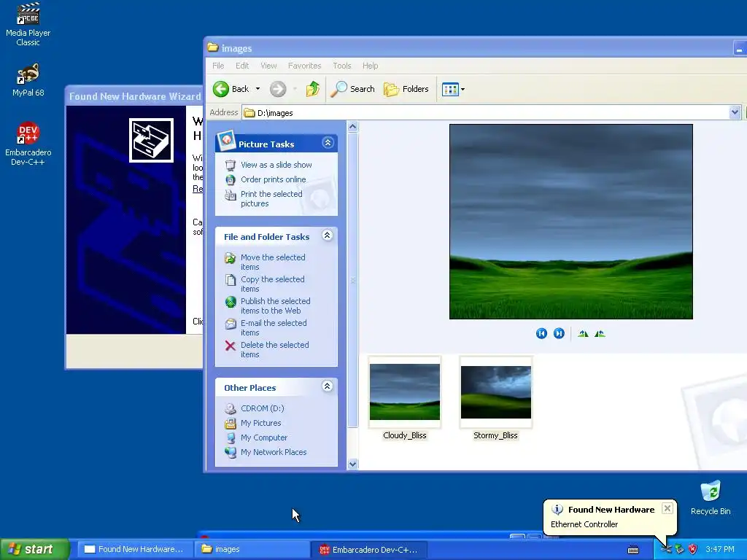Rotate the picture clockwise
747x560 pixels.
click(583, 333)
